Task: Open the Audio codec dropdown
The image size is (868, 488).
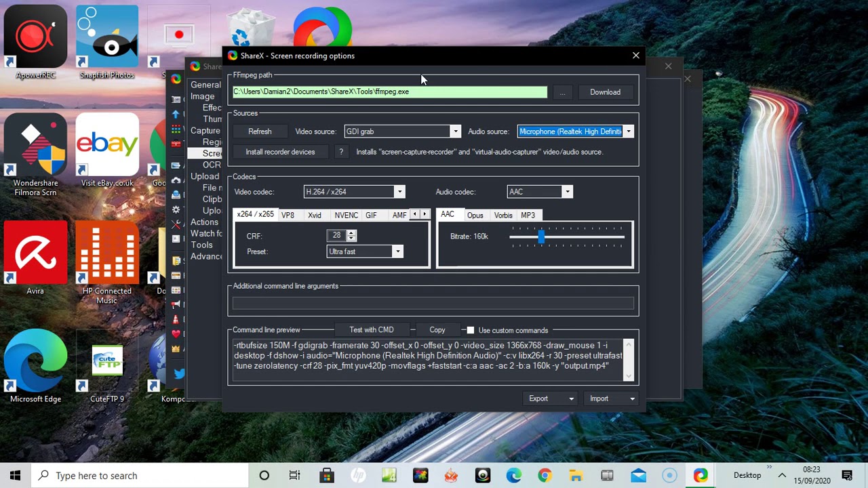Action: (567, 192)
